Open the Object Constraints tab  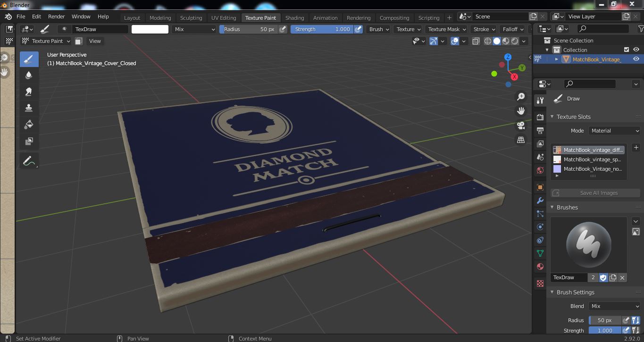click(540, 240)
